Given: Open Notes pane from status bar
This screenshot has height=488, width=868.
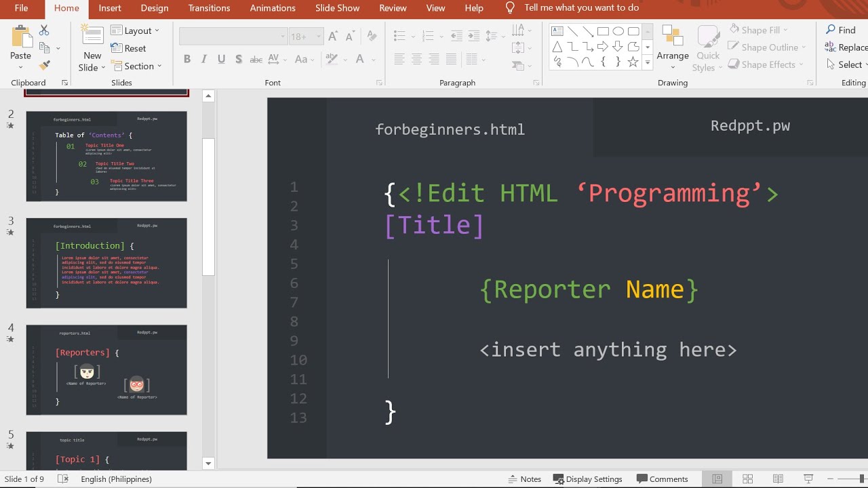Looking at the screenshot, I should [524, 479].
